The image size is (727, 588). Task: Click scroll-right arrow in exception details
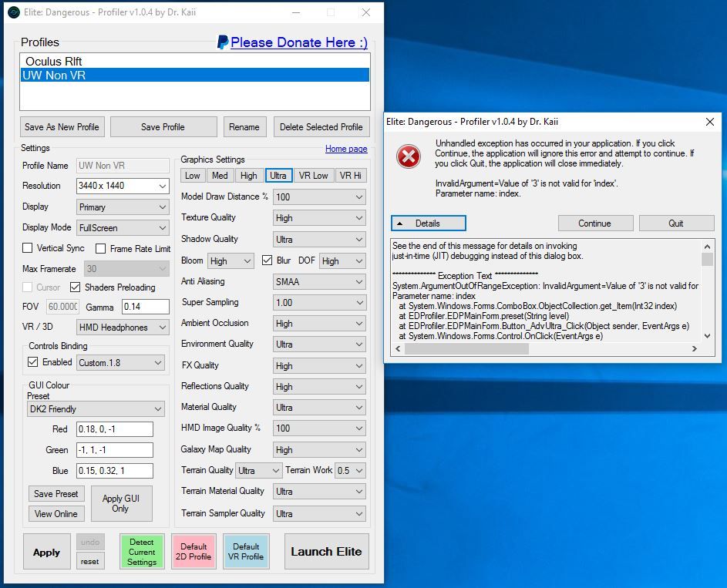point(694,349)
